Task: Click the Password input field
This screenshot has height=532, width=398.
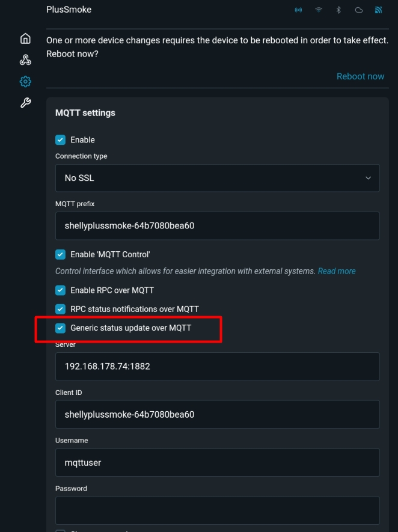Action: (217, 510)
